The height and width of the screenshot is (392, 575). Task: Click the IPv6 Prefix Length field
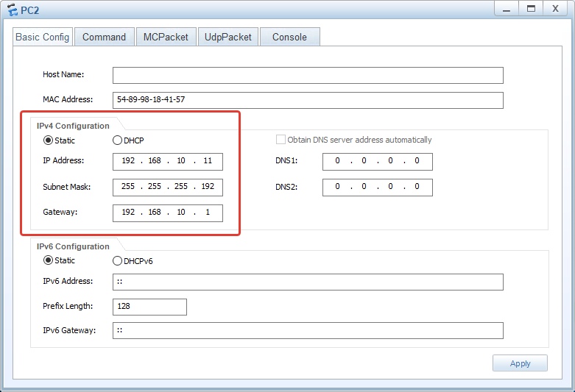pyautogui.click(x=149, y=307)
